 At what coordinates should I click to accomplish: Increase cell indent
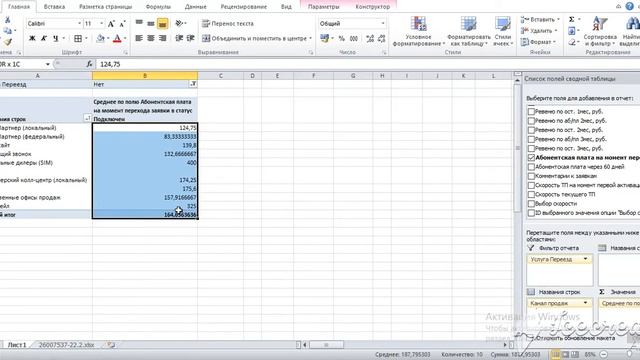pyautogui.click(x=190, y=38)
